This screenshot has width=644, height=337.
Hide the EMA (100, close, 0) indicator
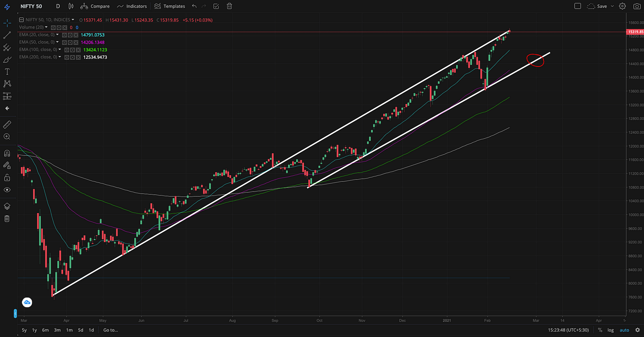click(x=67, y=50)
